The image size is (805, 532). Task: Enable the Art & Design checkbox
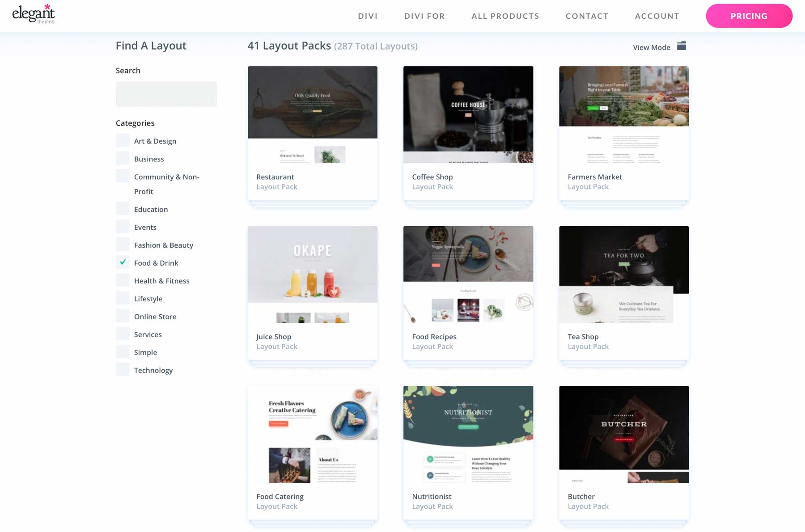click(122, 140)
